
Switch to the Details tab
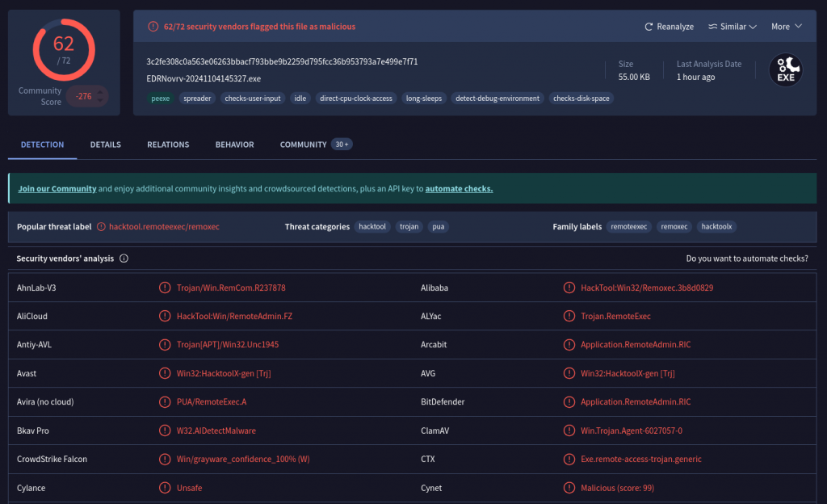105,145
